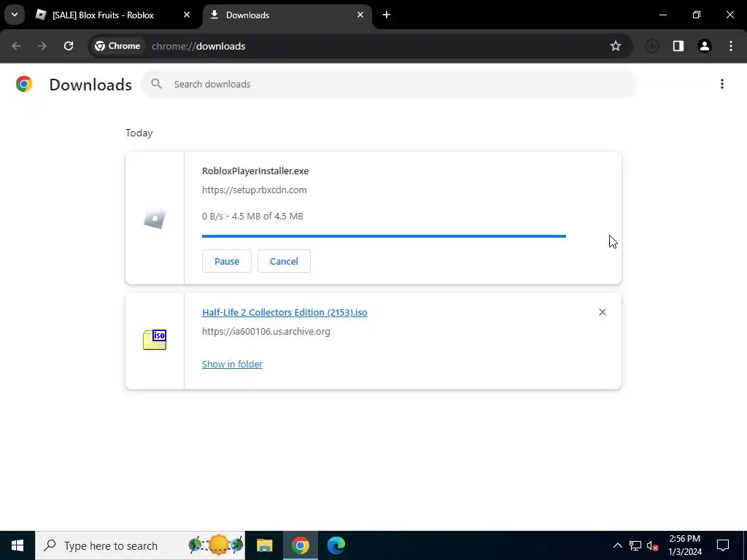The width and height of the screenshot is (747, 560).
Task: Click the setup.rbxcdn.com source URL
Action: coord(255,190)
